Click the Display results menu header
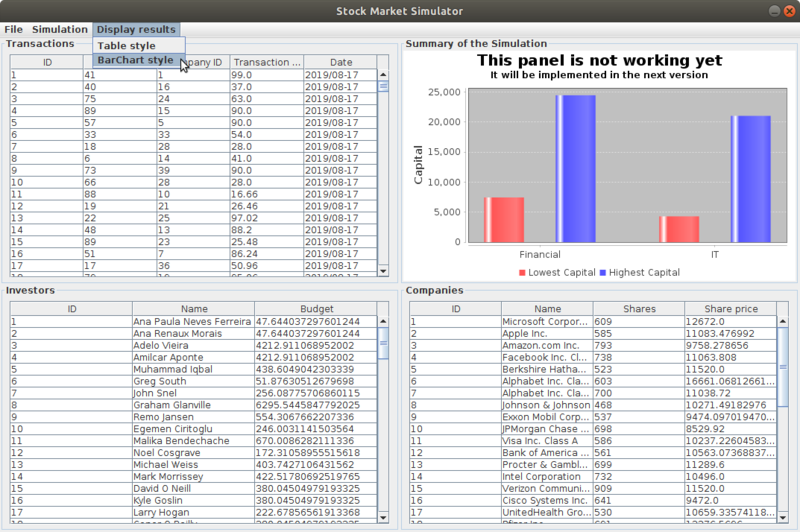The image size is (800, 532). tap(136, 30)
